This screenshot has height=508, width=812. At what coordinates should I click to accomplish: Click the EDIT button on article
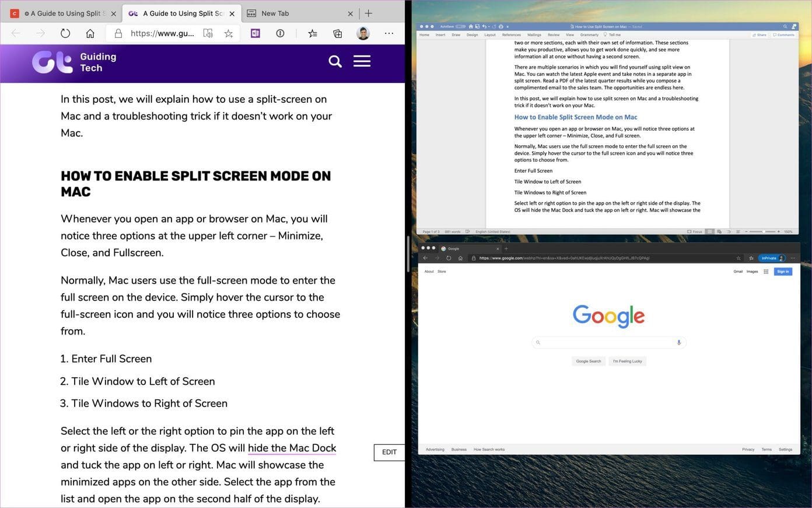click(389, 453)
